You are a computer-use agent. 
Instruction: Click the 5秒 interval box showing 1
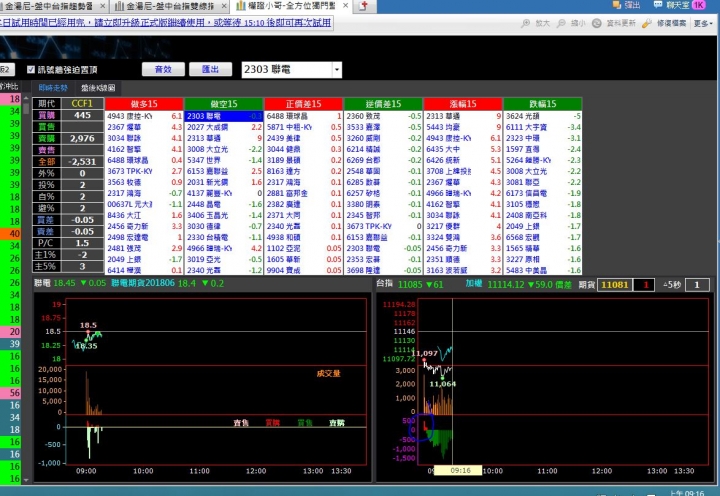tap(697, 285)
